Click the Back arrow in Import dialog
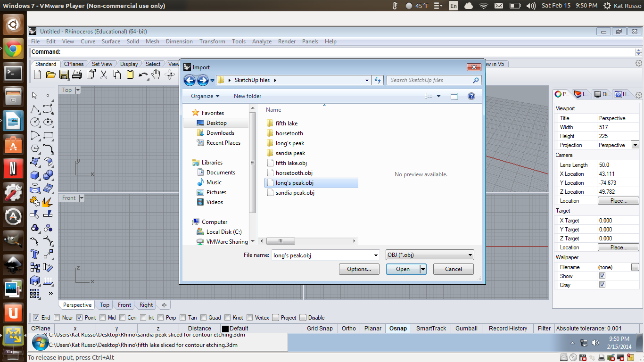Screen dimensions: 644x362 coord(190,80)
